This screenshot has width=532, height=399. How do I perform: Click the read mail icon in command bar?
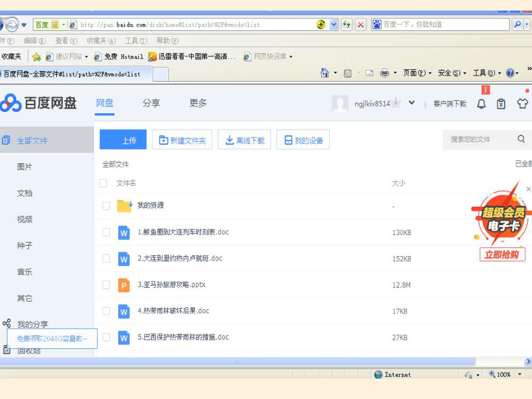[x=369, y=73]
